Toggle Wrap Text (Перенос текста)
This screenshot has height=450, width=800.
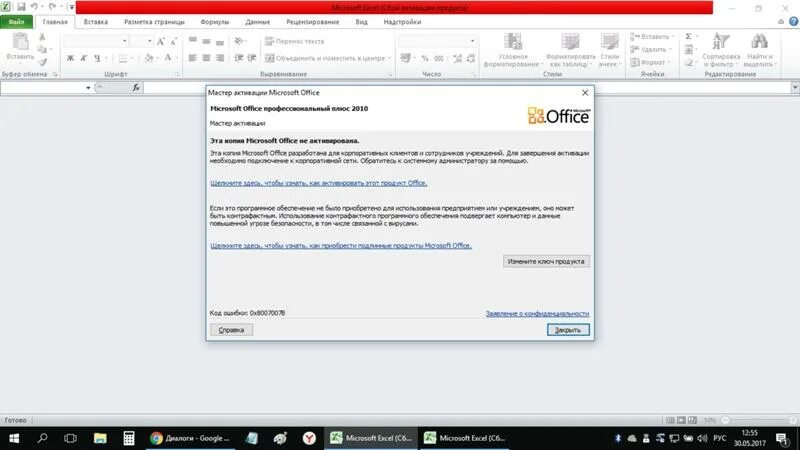[294, 41]
